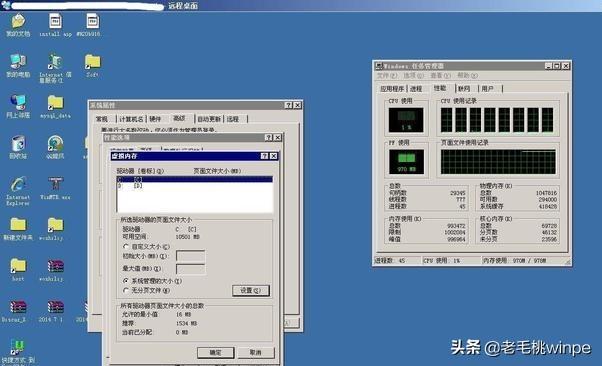Viewport: 602px width, 366px height.
Task: Click the 取消 button in 虚拟内存
Action: 256,353
